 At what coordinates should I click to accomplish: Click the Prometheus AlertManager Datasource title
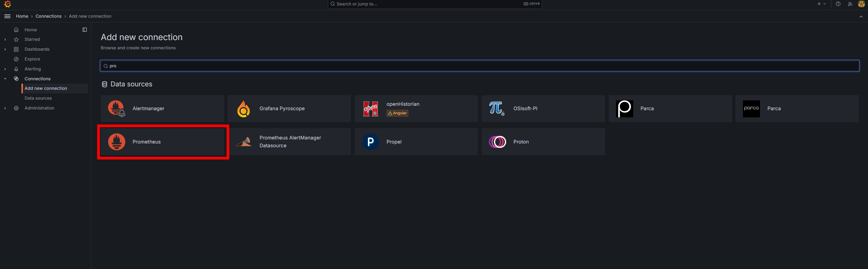(290, 142)
